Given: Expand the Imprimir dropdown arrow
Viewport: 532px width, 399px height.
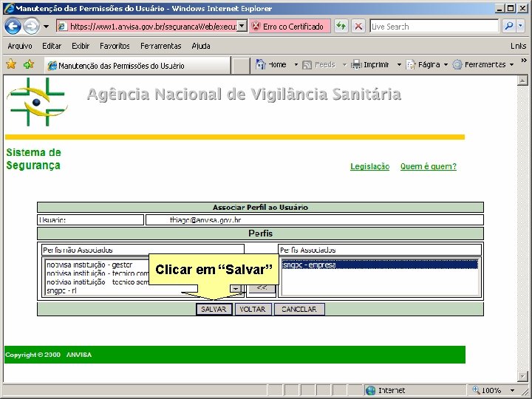Looking at the screenshot, I should point(399,64).
